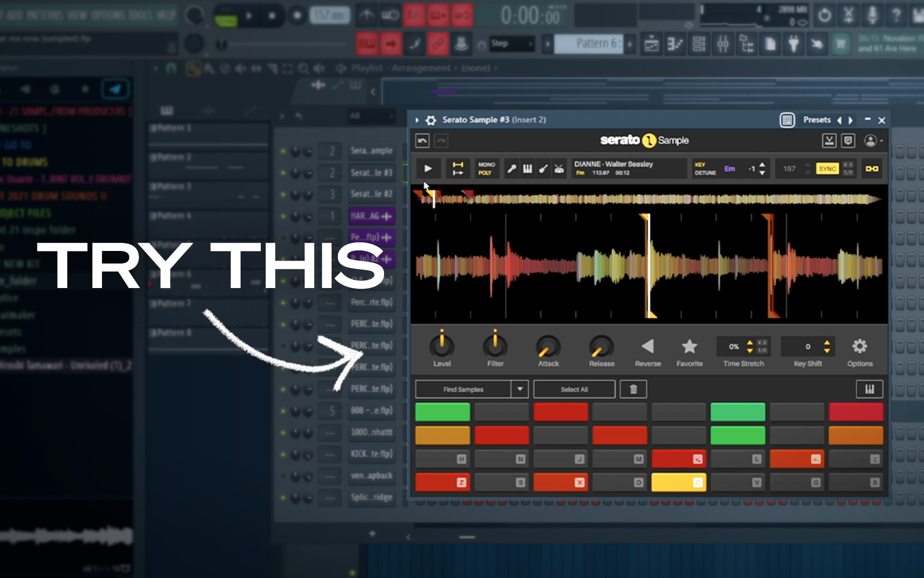
Task: Decrease Key Shift with the down arrow
Action: [x=827, y=351]
